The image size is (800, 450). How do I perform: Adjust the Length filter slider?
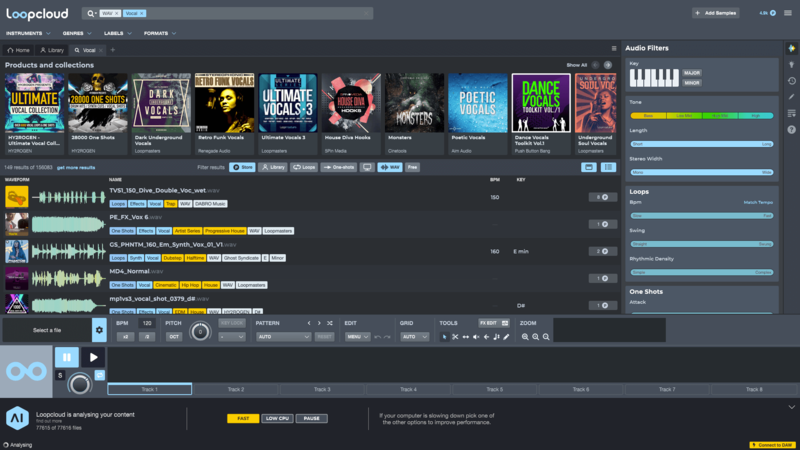[702, 144]
